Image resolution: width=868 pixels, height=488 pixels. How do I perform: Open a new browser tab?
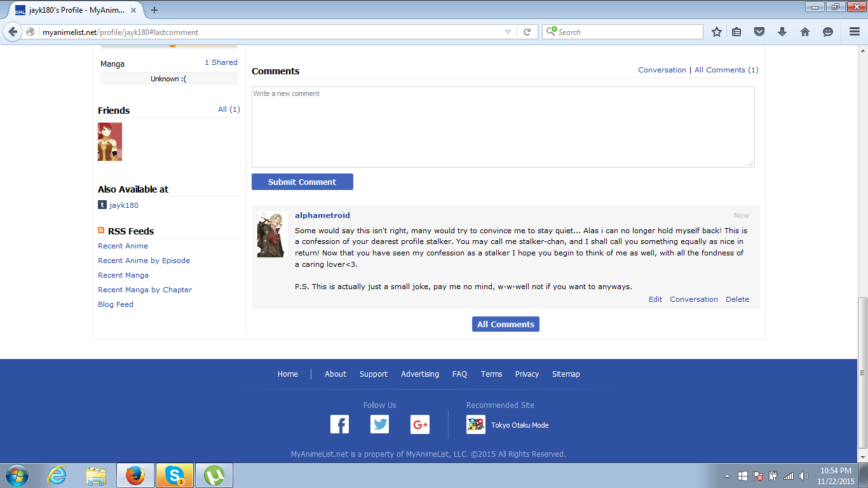pyautogui.click(x=154, y=10)
